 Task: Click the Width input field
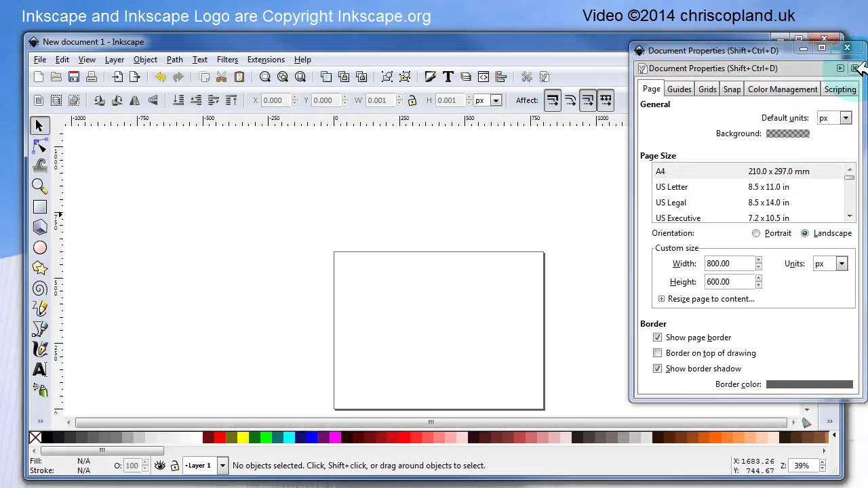coord(730,264)
